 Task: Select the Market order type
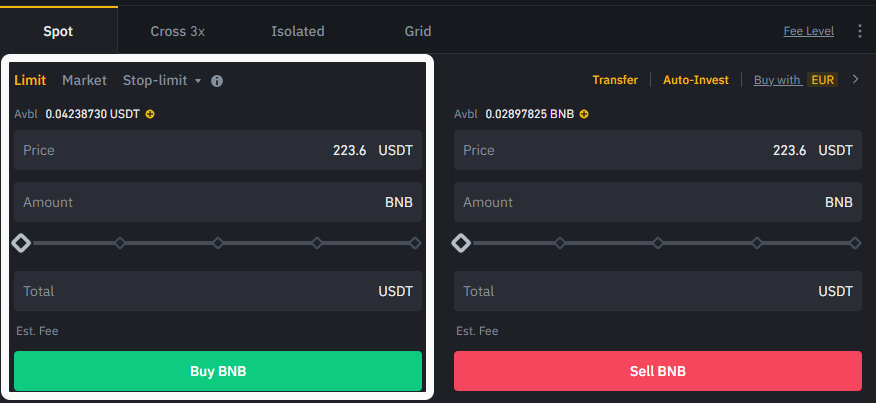[84, 80]
